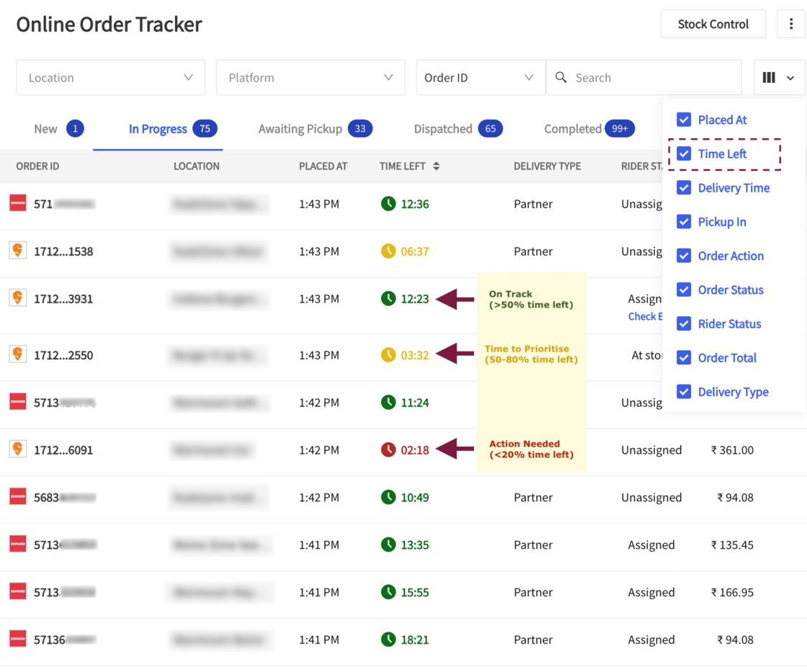Click the Stock Control button

713,24
